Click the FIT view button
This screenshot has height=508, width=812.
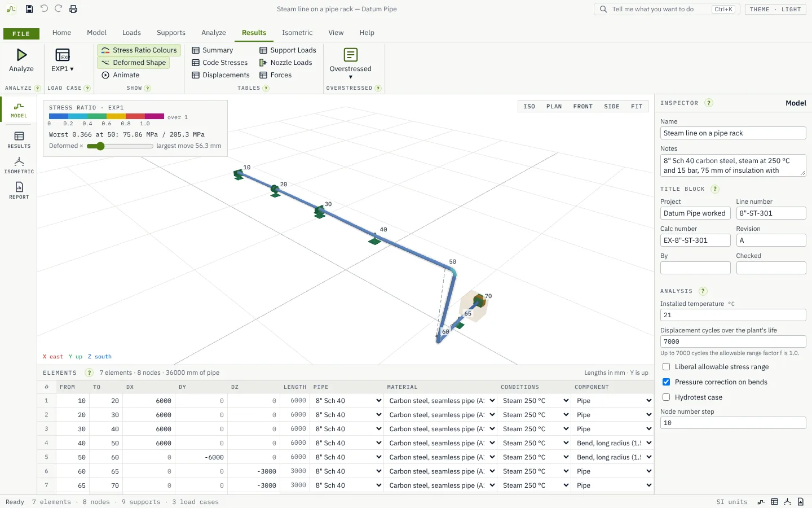point(637,106)
